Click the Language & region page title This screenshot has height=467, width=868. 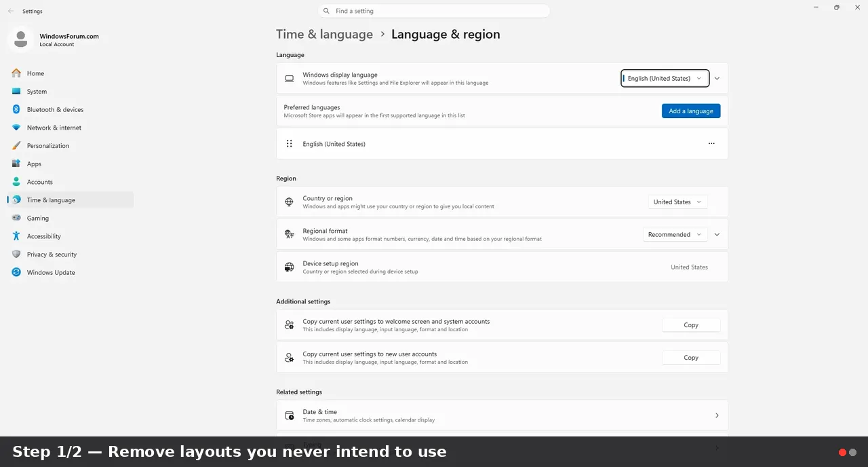point(446,35)
